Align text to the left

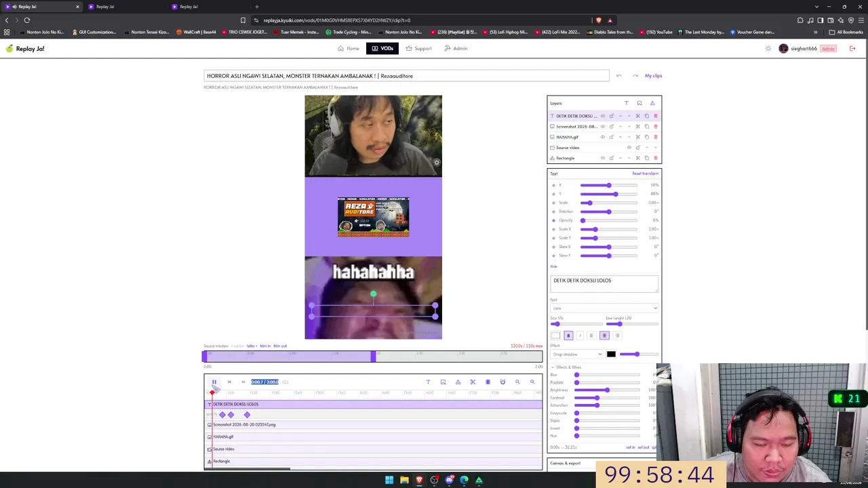pyautogui.click(x=591, y=335)
